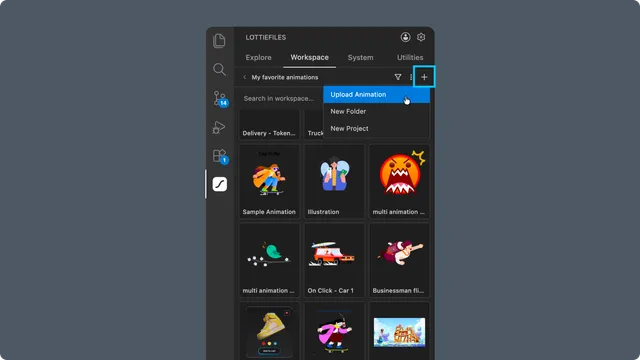
Task: Open Source Control icon with 14 badge
Action: (220, 98)
